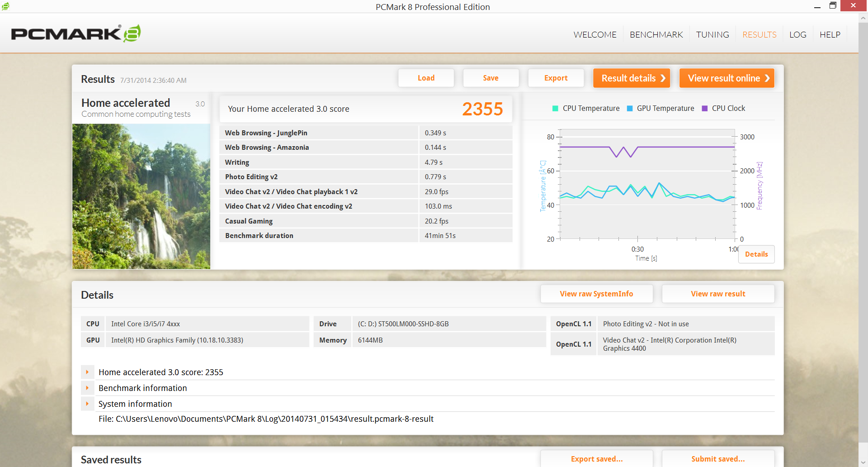
Task: Click the Load button
Action: point(426,78)
